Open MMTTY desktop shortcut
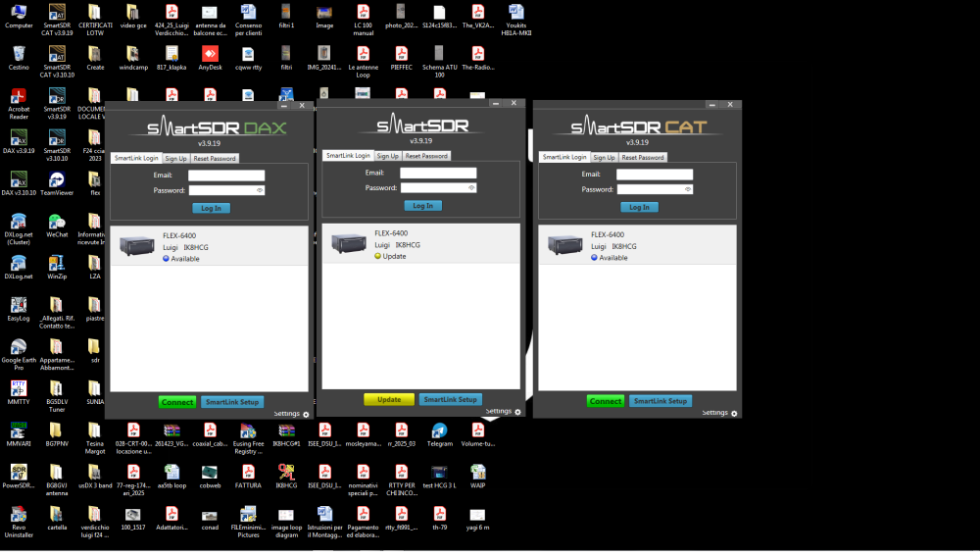 pyautogui.click(x=19, y=393)
